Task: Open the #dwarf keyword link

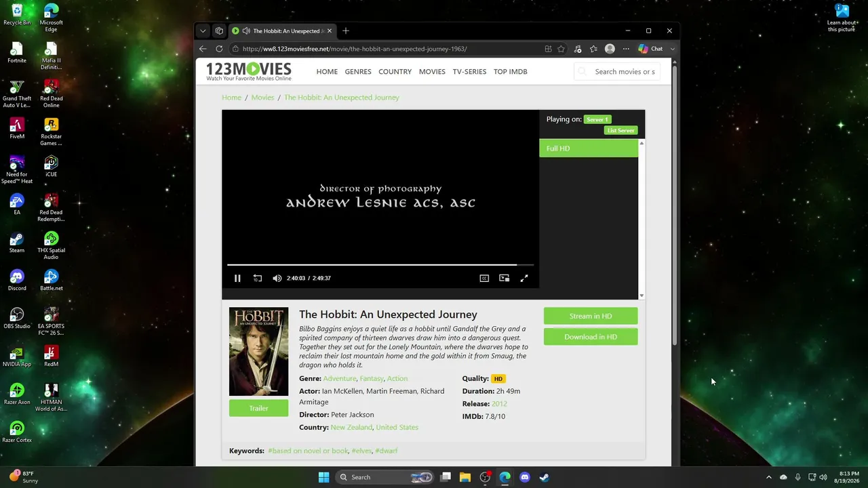Action: pos(387,451)
